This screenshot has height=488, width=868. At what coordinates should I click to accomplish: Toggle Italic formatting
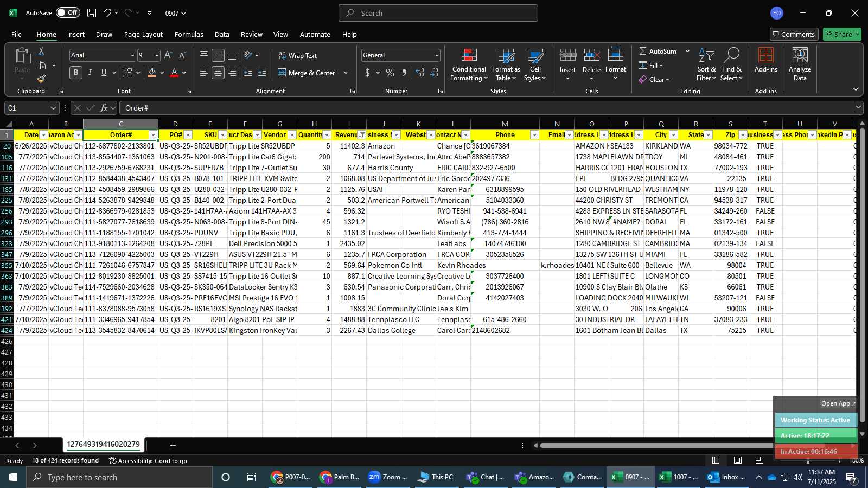click(90, 73)
